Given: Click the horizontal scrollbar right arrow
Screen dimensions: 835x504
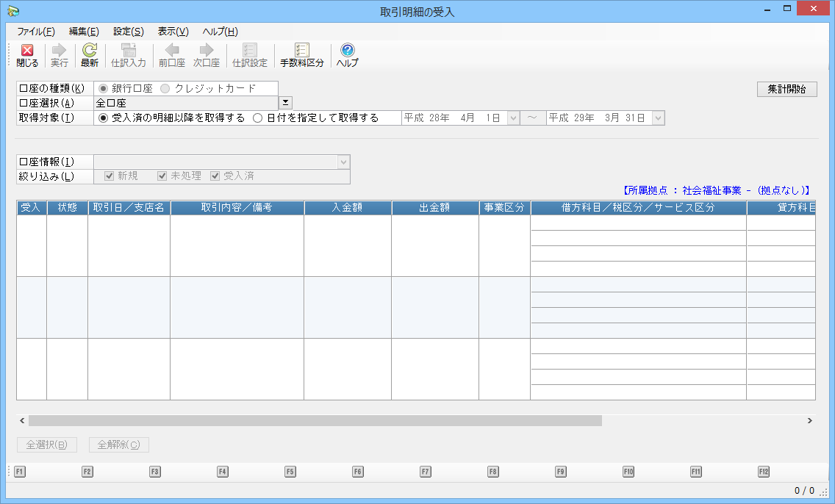Looking at the screenshot, I should click(x=809, y=421).
